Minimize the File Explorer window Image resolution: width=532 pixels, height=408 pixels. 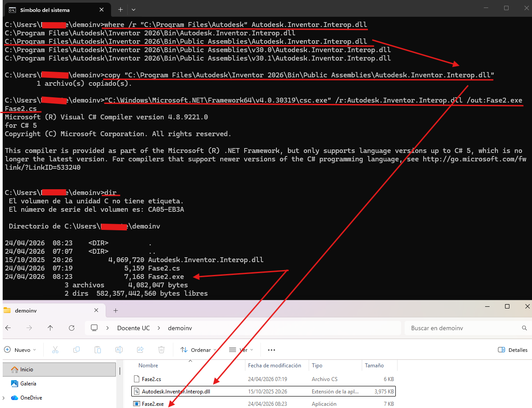[487, 306]
